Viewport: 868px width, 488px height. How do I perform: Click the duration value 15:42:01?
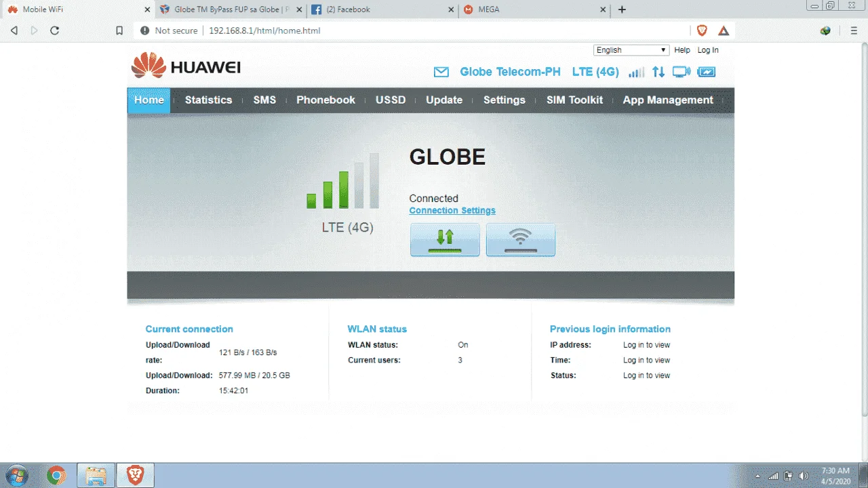pyautogui.click(x=233, y=391)
